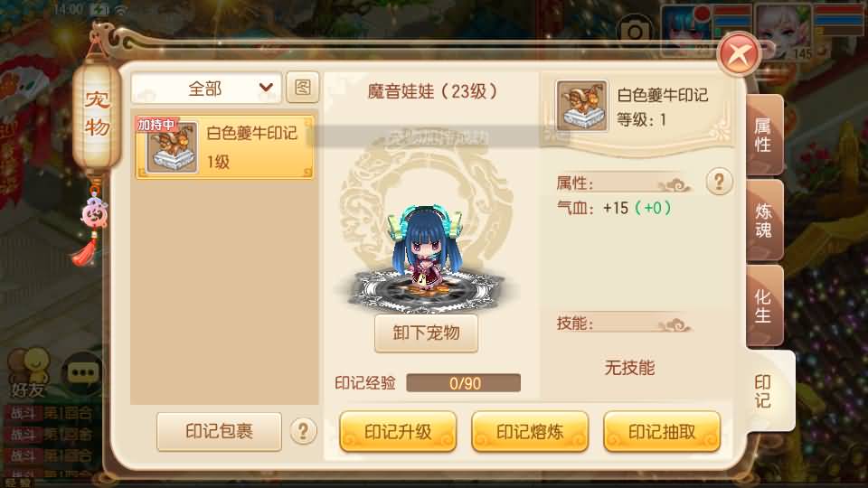Screen dimensions: 868x488
Task: Click the help question mark next to 属性
Action: pos(719,182)
